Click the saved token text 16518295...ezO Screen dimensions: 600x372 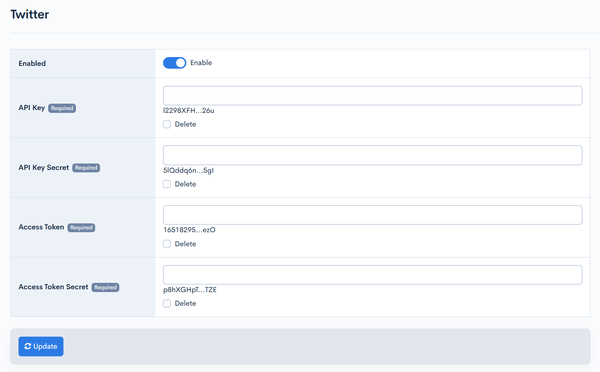tap(189, 230)
